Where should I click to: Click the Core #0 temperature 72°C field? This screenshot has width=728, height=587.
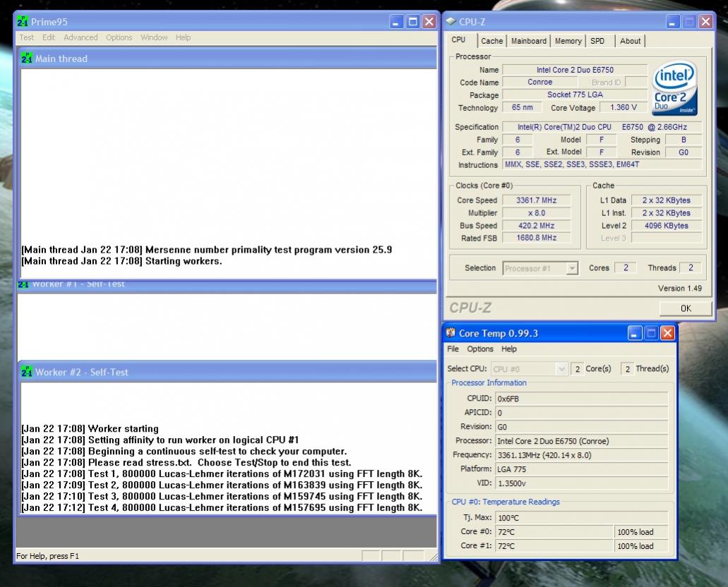point(554,532)
